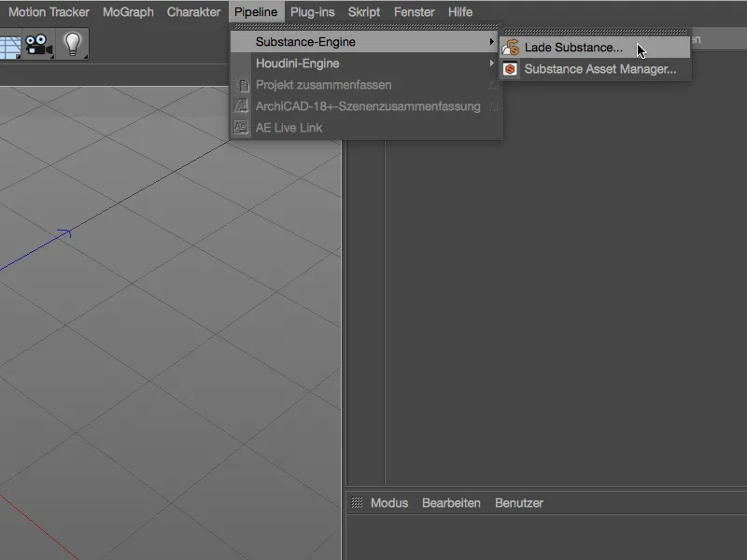Click the ArchiCAD scene icon
Image resolution: width=747 pixels, height=560 pixels.
(x=242, y=105)
